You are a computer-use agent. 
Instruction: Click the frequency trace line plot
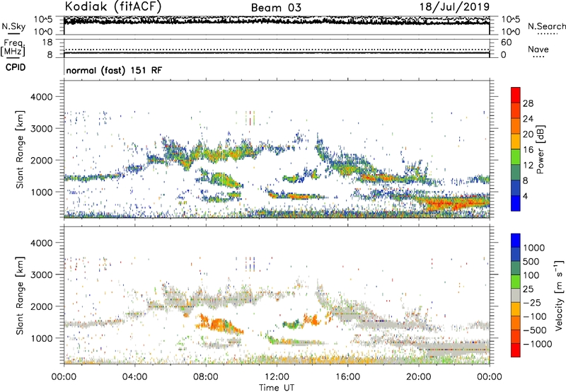pos(277,53)
